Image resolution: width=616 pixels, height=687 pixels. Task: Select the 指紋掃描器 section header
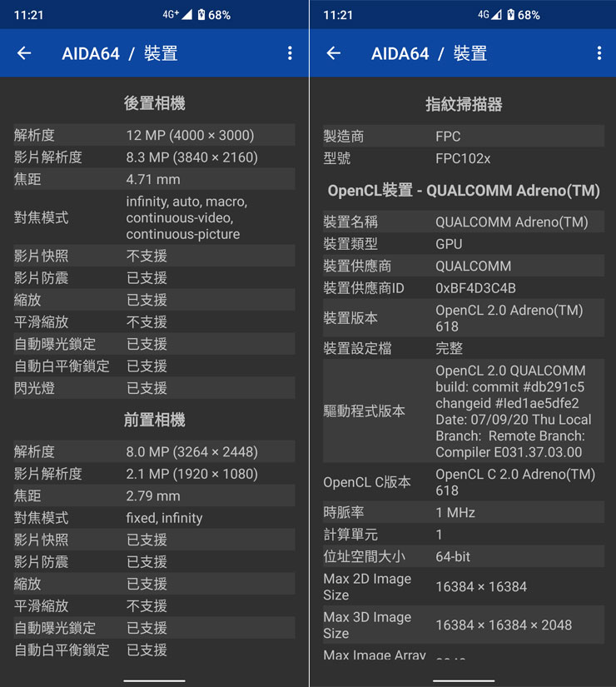464,104
